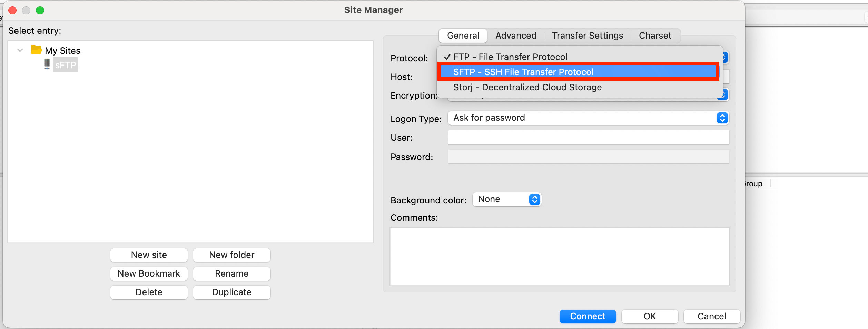Click the New folder button
The image size is (868, 329).
[x=232, y=255]
